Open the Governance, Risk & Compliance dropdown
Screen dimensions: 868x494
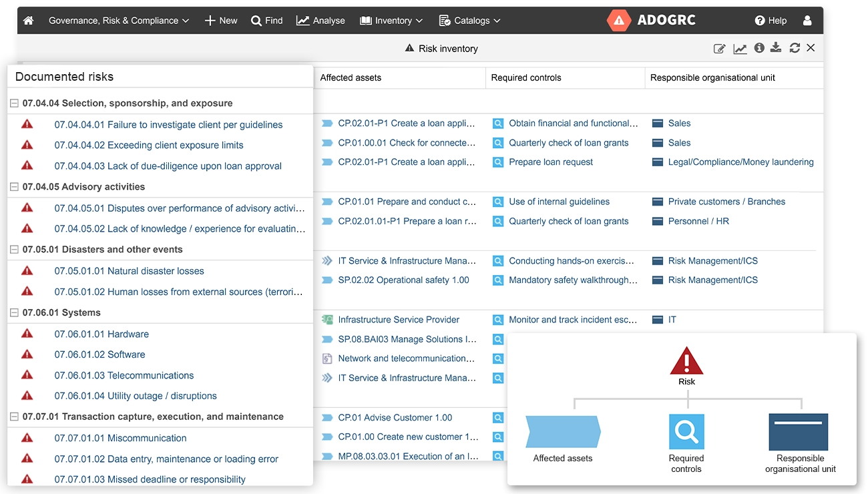point(119,21)
